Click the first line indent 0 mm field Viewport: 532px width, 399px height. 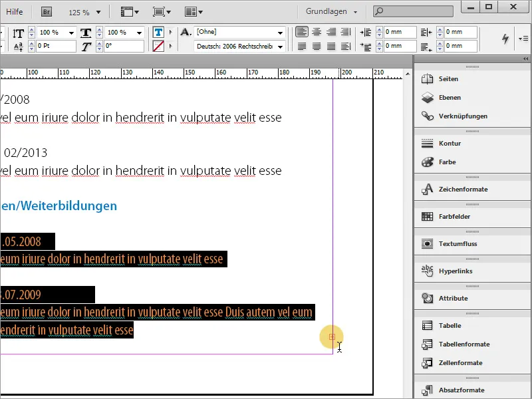400,46
